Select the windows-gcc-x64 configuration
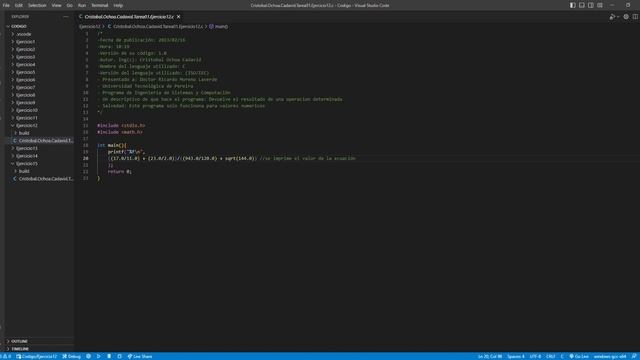640x360 pixels. coord(610,356)
